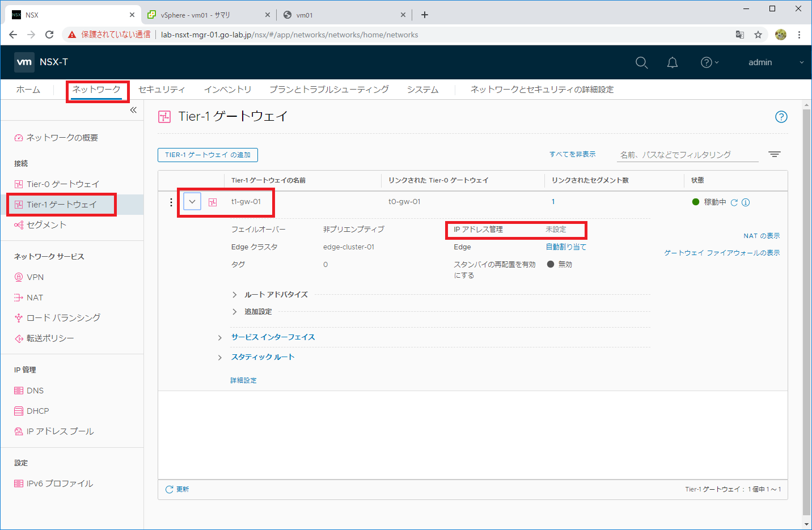Image resolution: width=812 pixels, height=530 pixels.
Task: Click 自動割り当て Edge link
Action: 566,247
